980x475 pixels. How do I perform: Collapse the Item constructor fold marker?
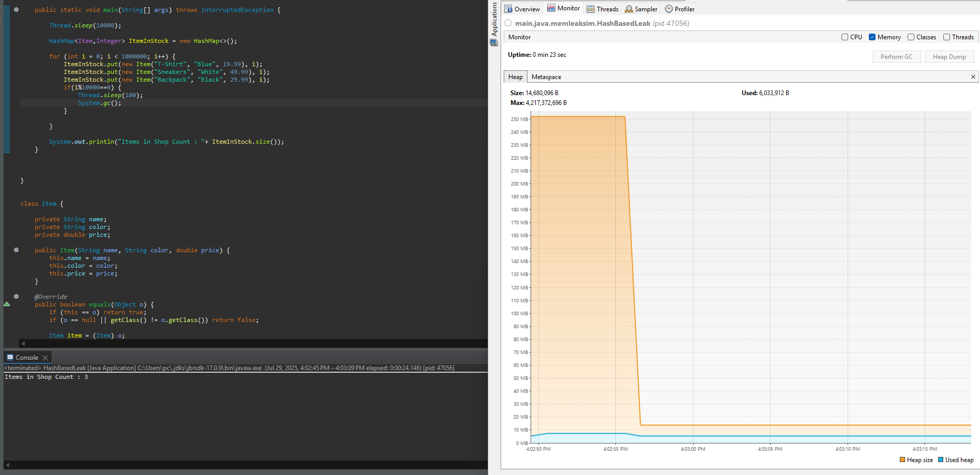click(17, 250)
